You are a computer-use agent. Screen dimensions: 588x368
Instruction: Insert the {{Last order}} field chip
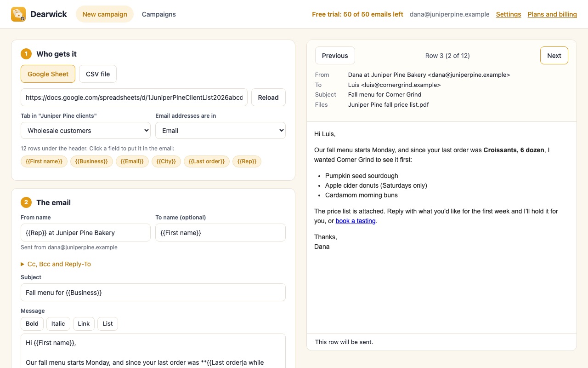[x=207, y=161]
